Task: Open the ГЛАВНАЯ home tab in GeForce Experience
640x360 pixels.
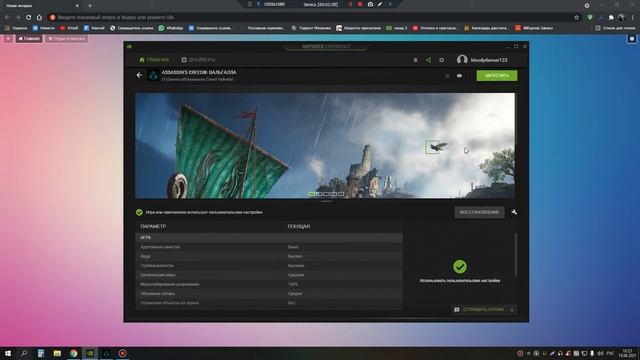Action: [x=154, y=60]
